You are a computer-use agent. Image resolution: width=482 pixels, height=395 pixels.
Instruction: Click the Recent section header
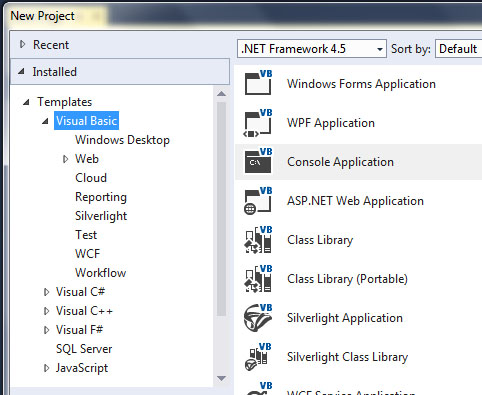tap(120, 44)
